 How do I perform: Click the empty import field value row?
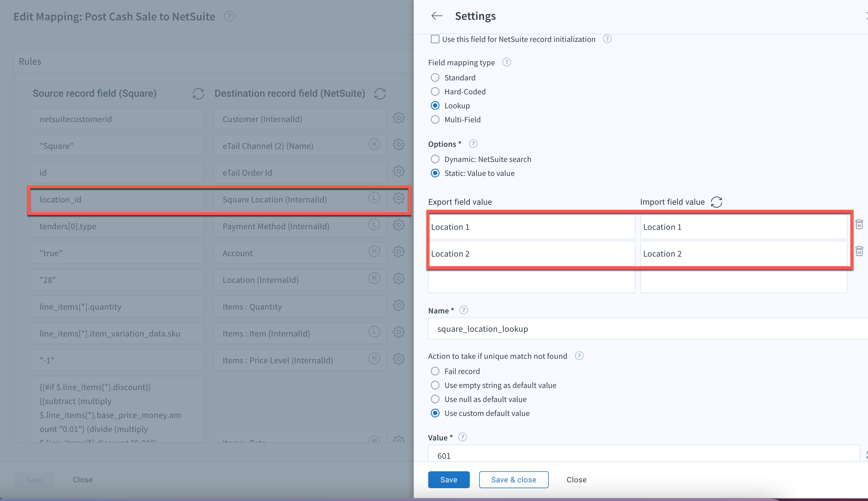pos(743,281)
